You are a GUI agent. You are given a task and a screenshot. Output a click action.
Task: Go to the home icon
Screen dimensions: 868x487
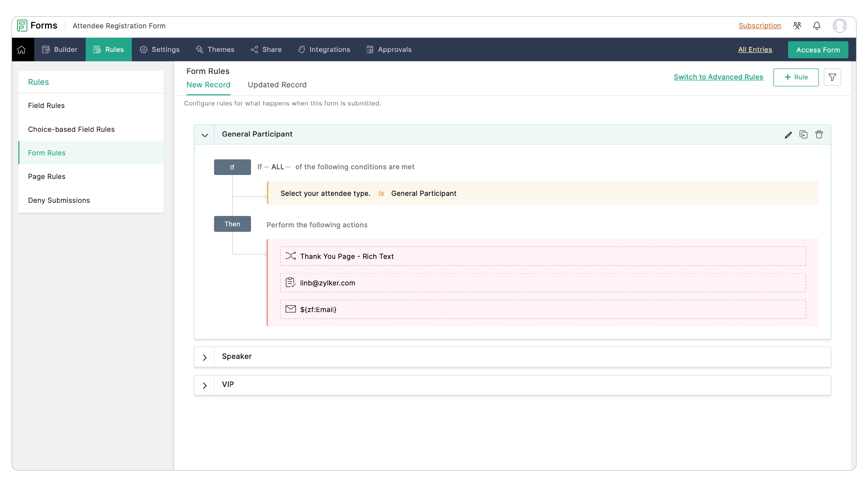click(x=21, y=49)
